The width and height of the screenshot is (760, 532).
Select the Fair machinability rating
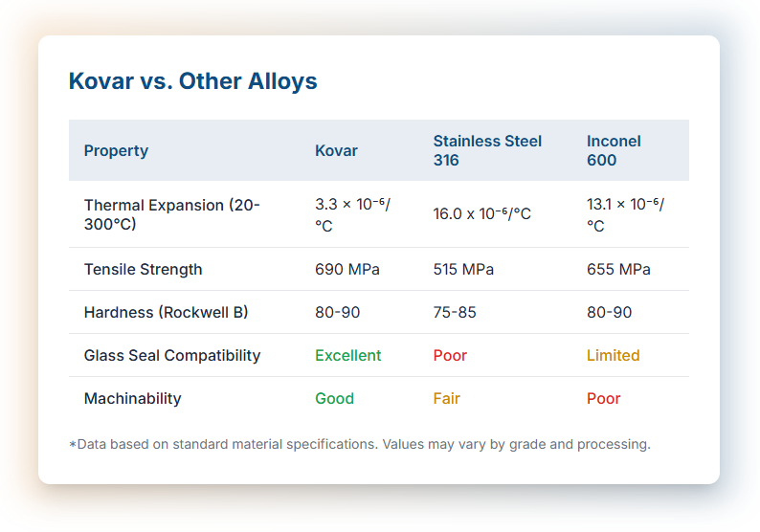pos(447,398)
